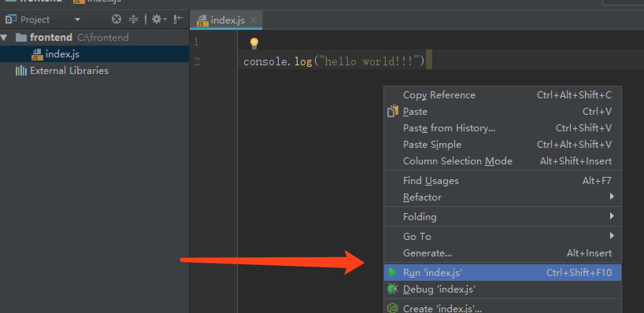Click the collapse all icon in Project panel

pyautogui.click(x=133, y=19)
